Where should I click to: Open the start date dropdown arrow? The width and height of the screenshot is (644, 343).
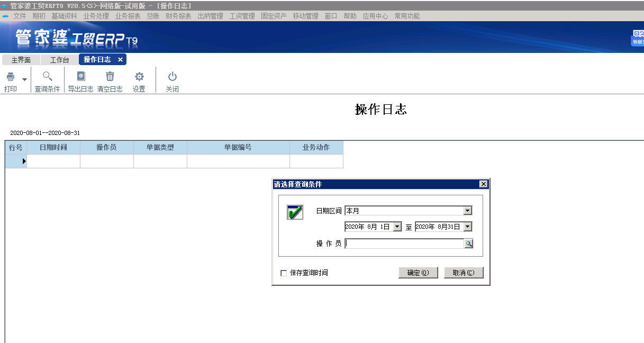(397, 227)
